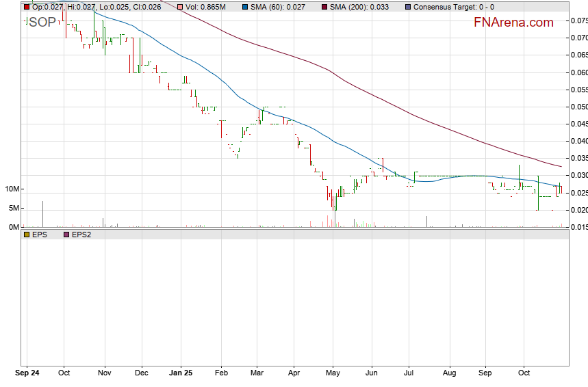Open the FNArena.com watermark link
Viewport: 588px width, 387px height.
click(x=513, y=23)
